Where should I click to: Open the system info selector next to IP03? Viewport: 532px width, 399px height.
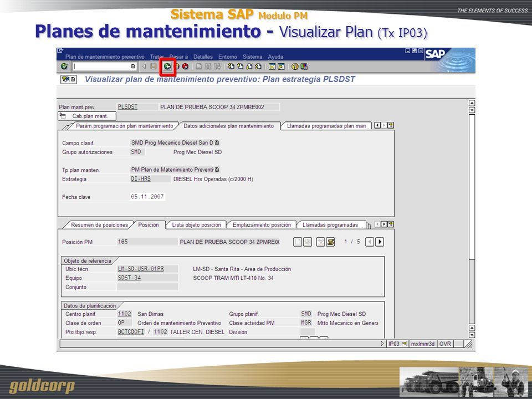pos(404,344)
